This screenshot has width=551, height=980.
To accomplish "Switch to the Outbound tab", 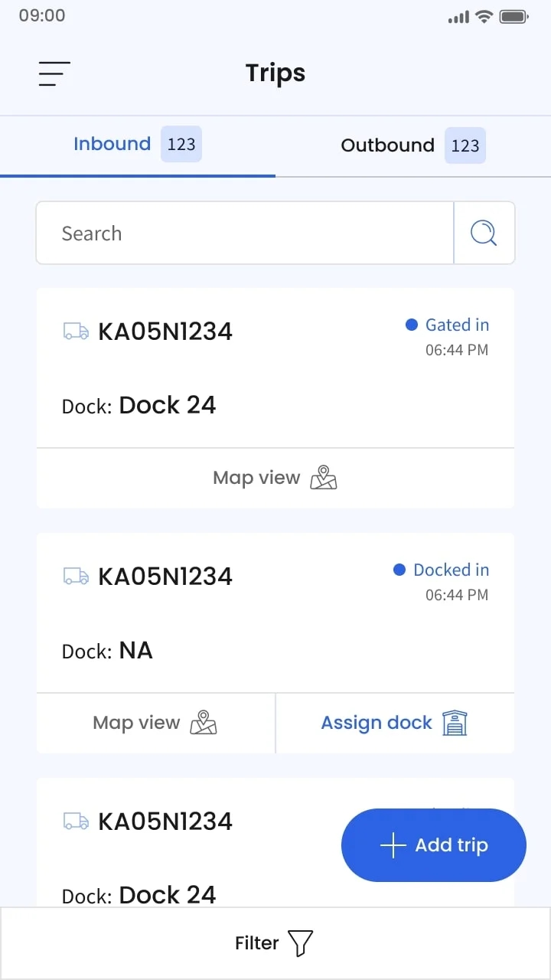I will coord(413,145).
